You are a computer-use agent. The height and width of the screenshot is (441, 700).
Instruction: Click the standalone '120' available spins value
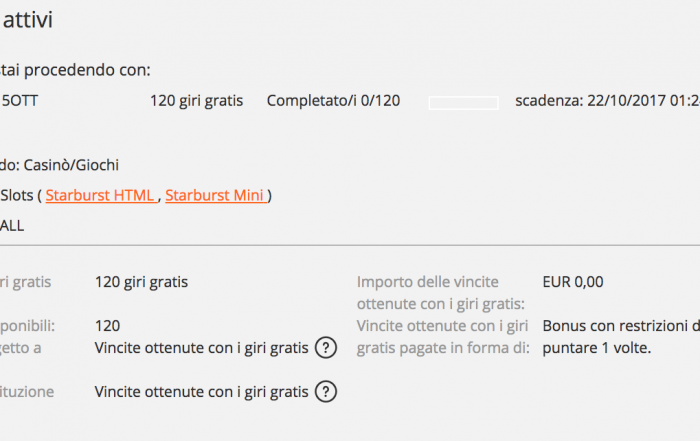click(x=107, y=325)
